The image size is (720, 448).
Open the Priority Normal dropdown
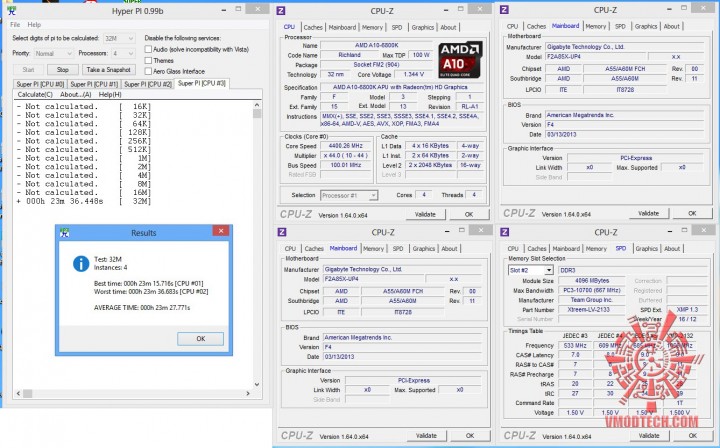(54, 53)
